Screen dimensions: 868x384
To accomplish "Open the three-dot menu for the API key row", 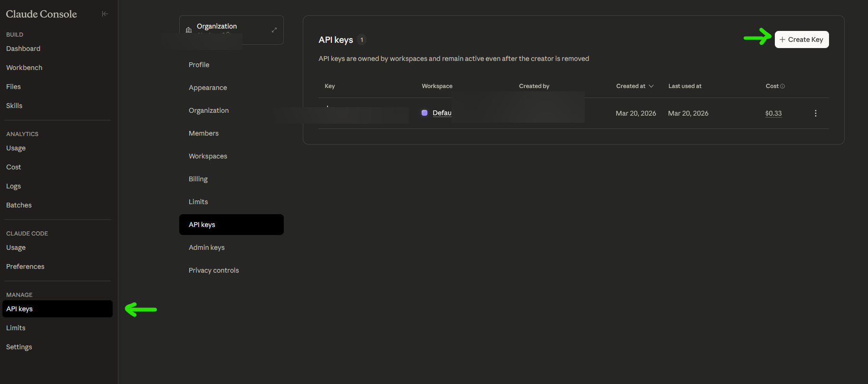I will [x=816, y=113].
